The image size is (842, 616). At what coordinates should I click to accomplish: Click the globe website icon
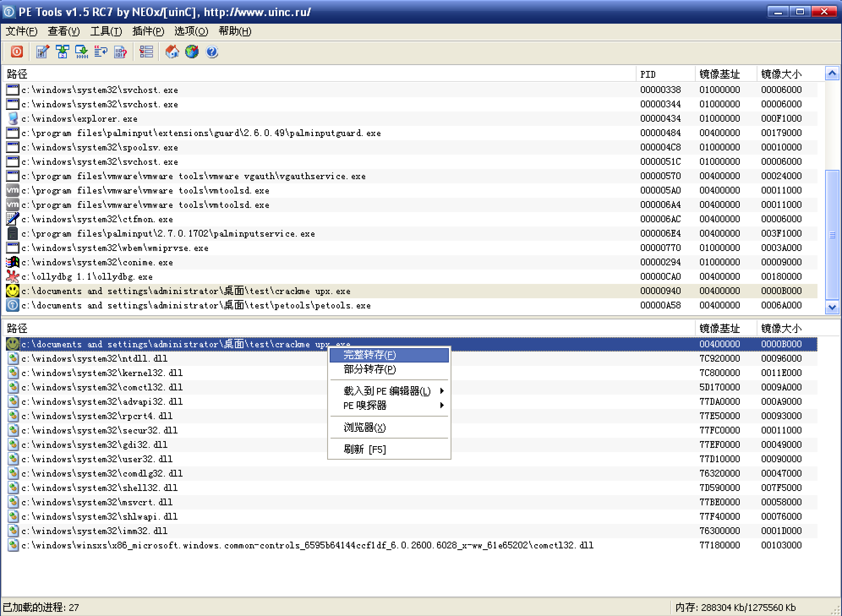tap(192, 52)
